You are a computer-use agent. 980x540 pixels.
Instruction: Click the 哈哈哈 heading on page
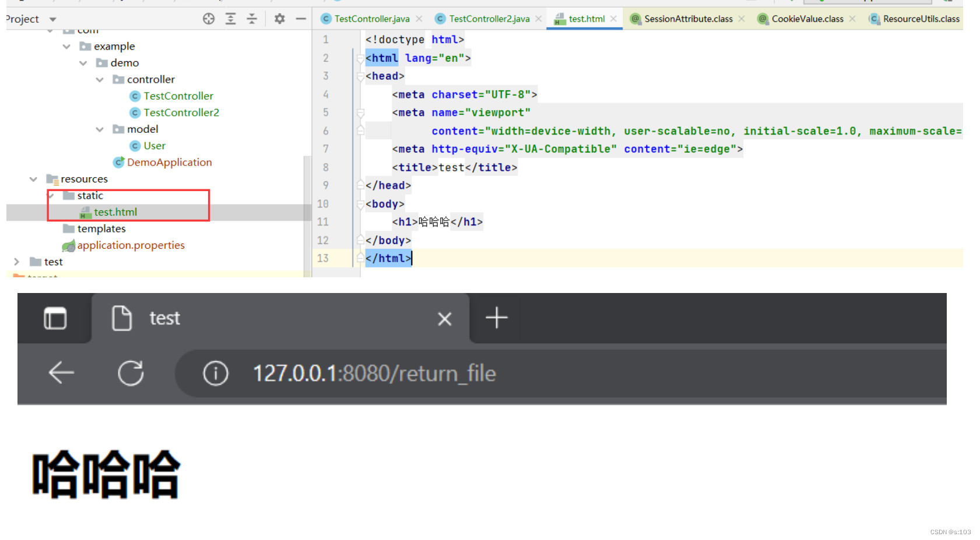[x=106, y=474]
